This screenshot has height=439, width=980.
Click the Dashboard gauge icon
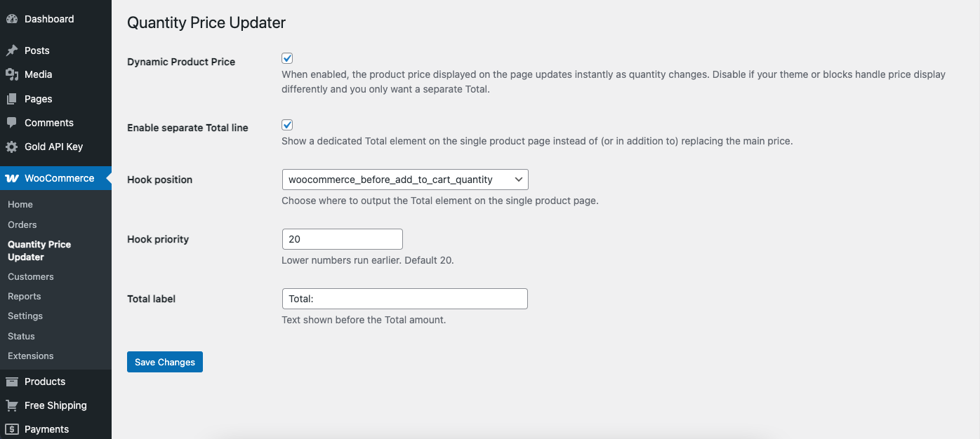click(12, 19)
